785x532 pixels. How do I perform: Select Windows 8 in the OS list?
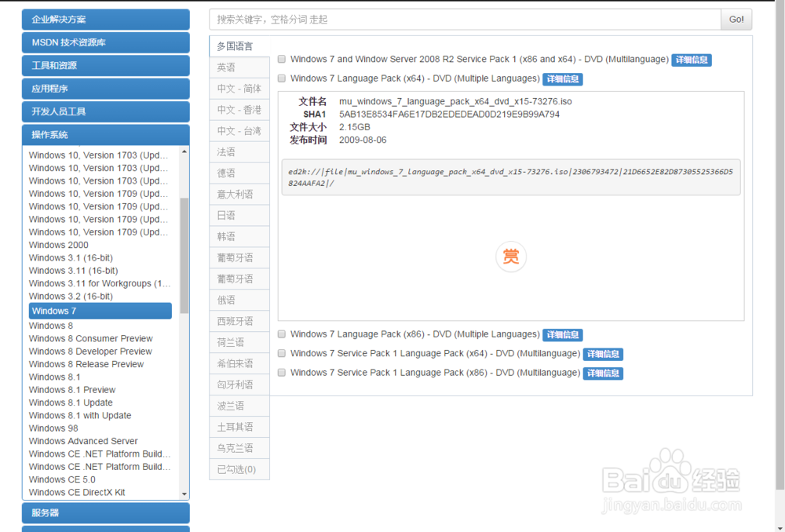coord(51,326)
